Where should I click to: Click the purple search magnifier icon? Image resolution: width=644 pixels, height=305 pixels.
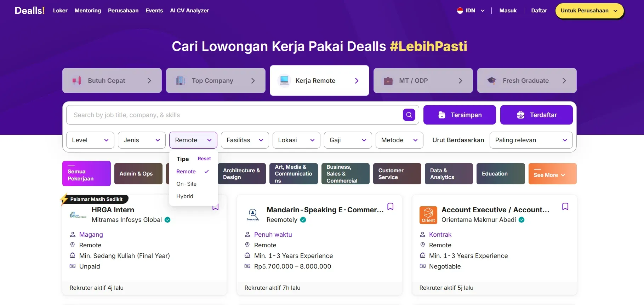409,115
